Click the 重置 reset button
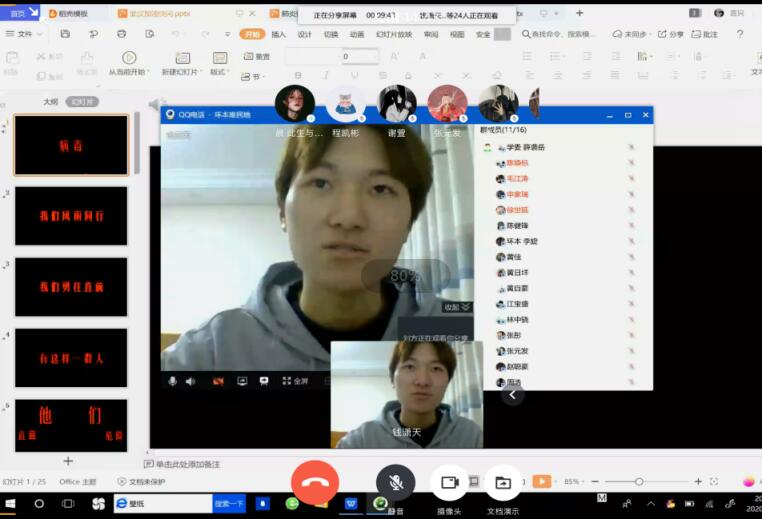This screenshot has width=762, height=519. (x=257, y=56)
